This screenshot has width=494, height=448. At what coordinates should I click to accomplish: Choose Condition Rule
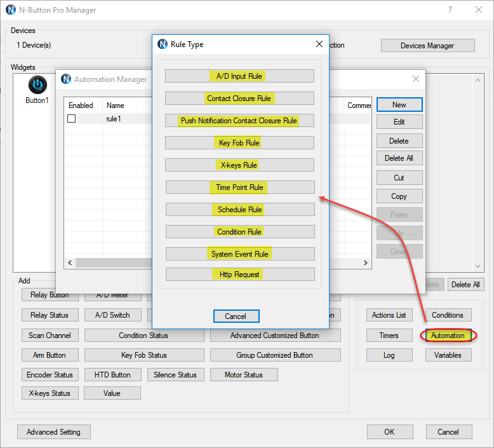(x=240, y=232)
